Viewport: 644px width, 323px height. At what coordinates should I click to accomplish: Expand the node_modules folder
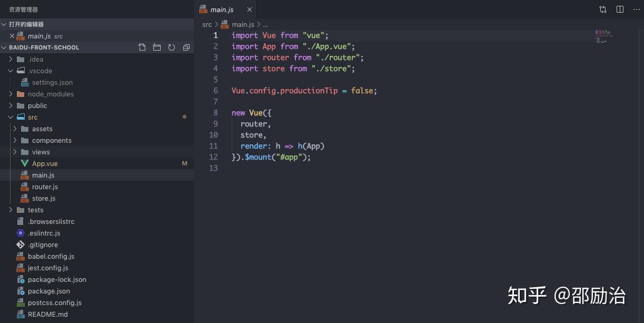coord(11,94)
